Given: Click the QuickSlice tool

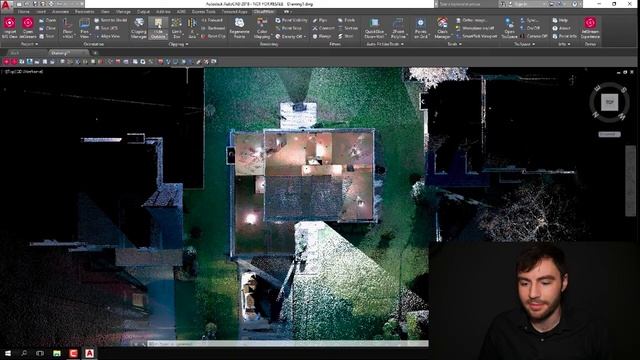Looking at the screenshot, I should click(x=374, y=28).
